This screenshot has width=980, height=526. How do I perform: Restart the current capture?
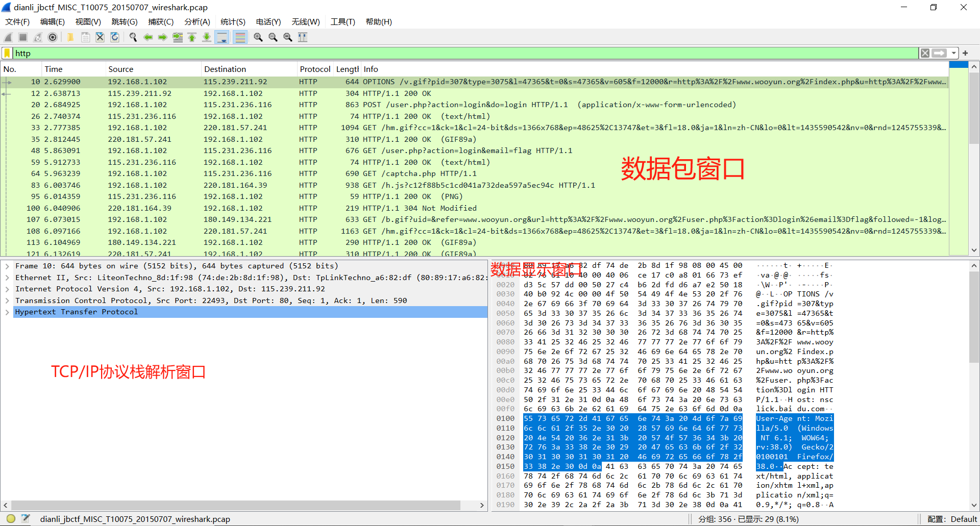38,37
